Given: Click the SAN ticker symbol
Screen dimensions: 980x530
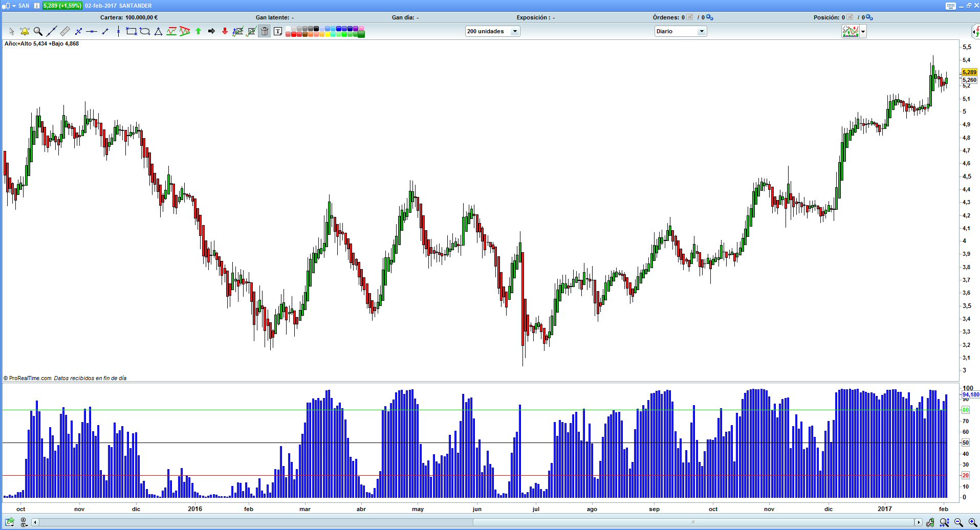Looking at the screenshot, I should [24, 6].
